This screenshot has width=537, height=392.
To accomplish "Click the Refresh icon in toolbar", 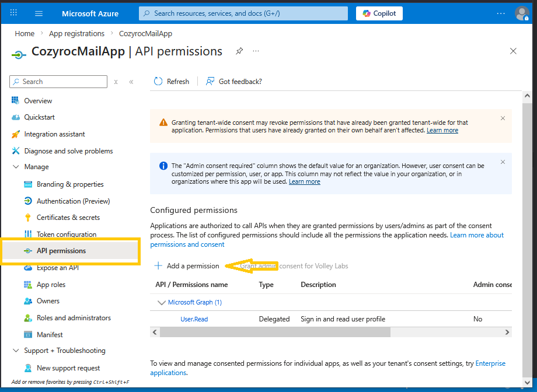I will click(x=158, y=82).
